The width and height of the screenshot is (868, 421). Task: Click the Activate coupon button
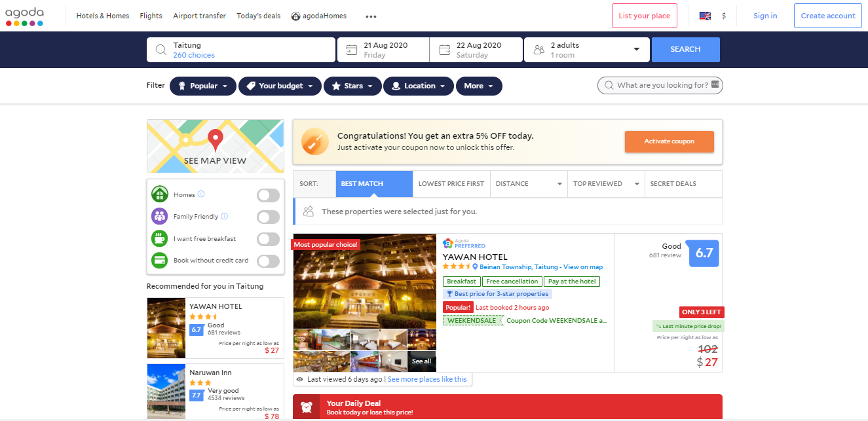(670, 141)
